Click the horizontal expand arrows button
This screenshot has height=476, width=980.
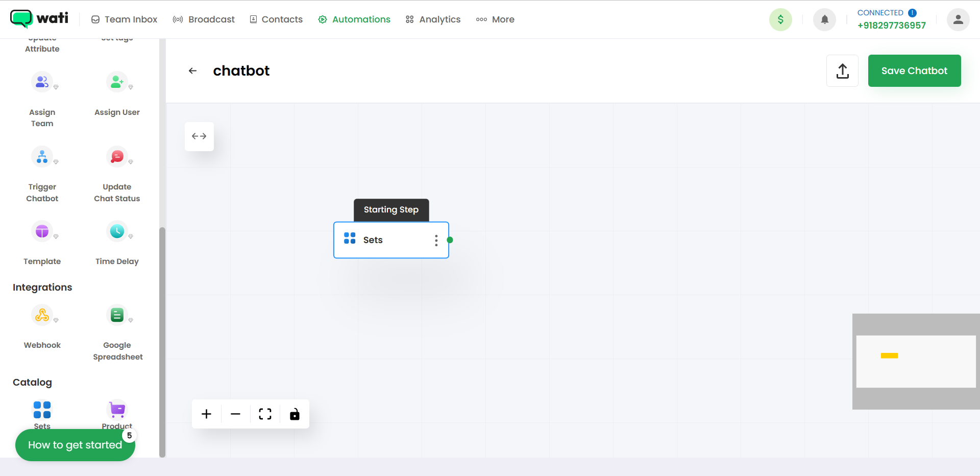click(x=199, y=136)
